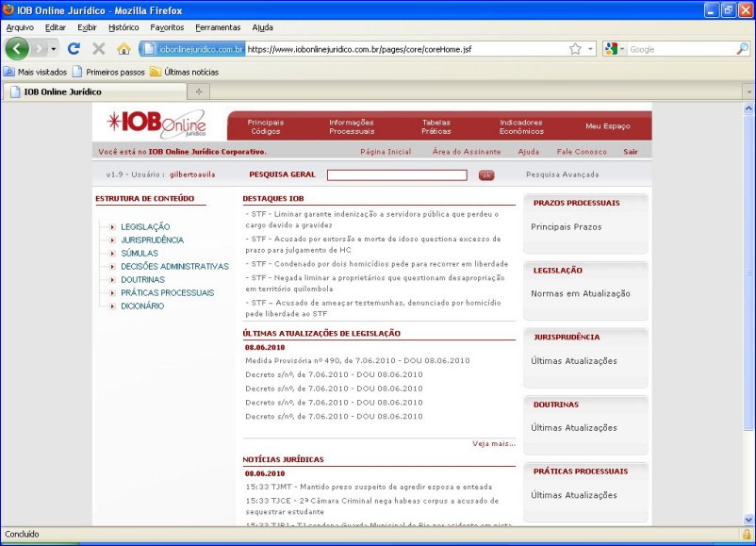The image size is (756, 546).
Task: Open the Ajuda menu in menu bar
Action: click(x=262, y=27)
